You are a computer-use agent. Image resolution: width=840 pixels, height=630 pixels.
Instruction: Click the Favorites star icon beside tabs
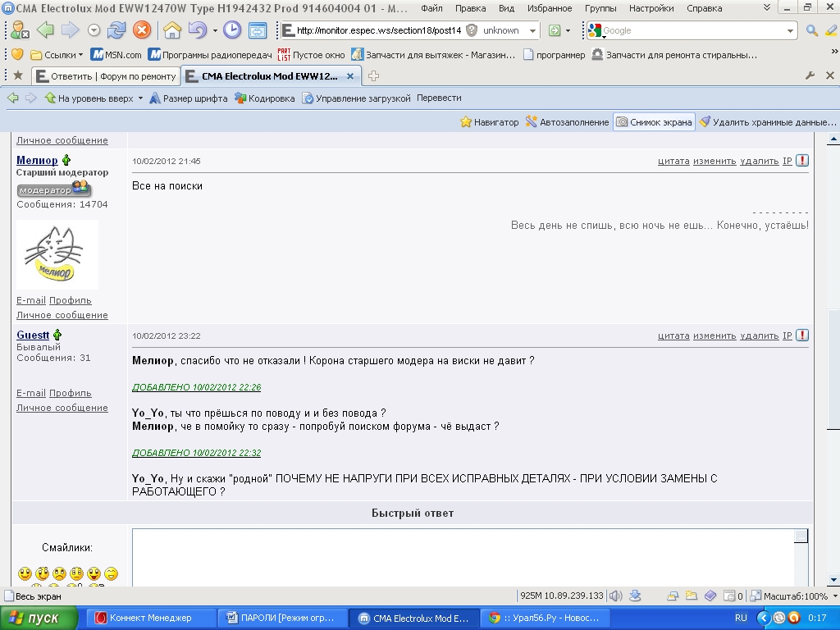tap(18, 75)
